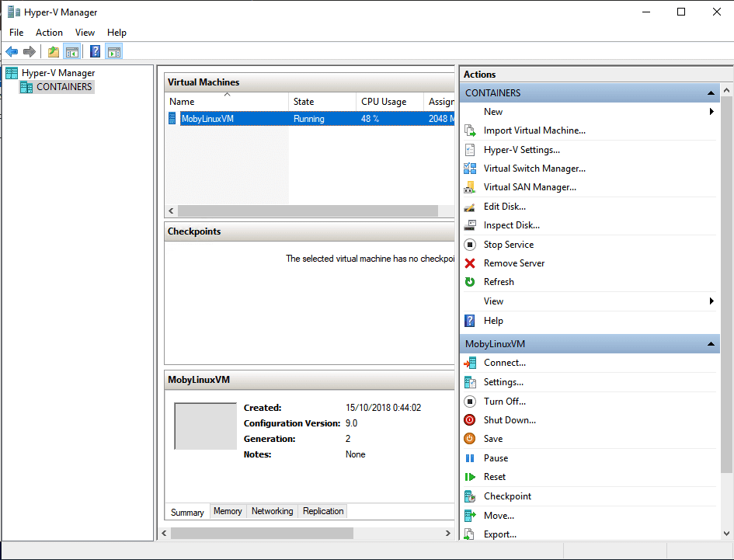The height and width of the screenshot is (560, 734).
Task: Expand the New submenu arrow
Action: tap(711, 111)
